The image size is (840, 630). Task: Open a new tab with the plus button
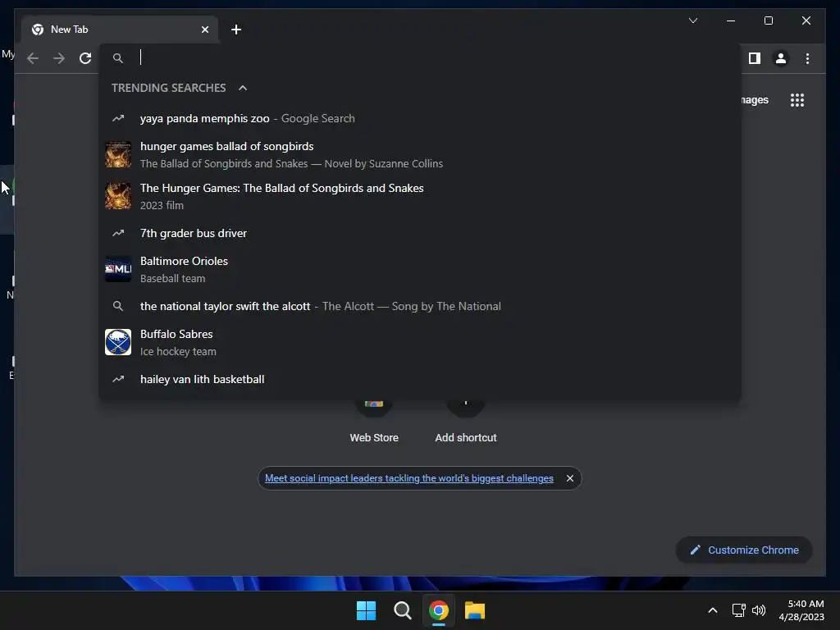point(236,30)
